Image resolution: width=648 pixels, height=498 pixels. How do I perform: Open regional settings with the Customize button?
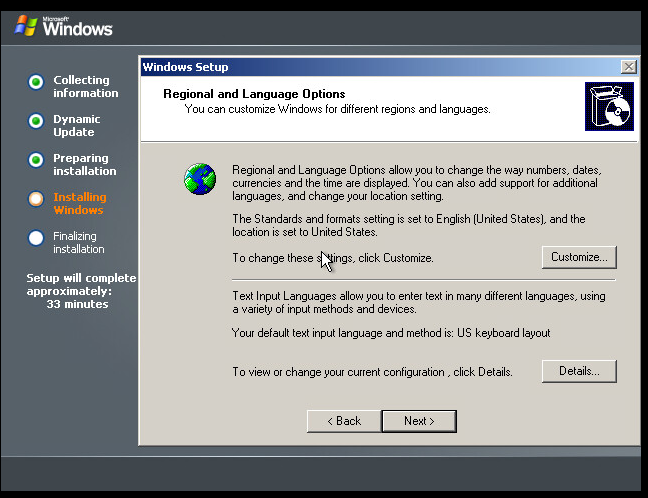(579, 257)
